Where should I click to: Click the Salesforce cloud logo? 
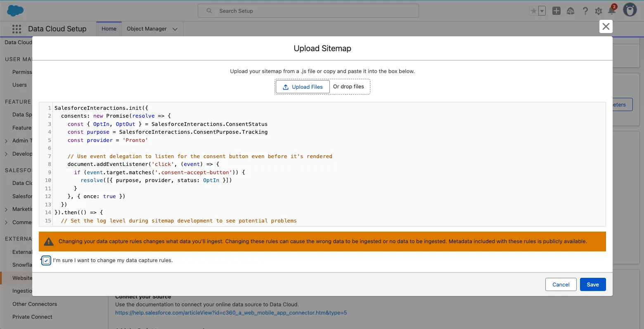15,11
